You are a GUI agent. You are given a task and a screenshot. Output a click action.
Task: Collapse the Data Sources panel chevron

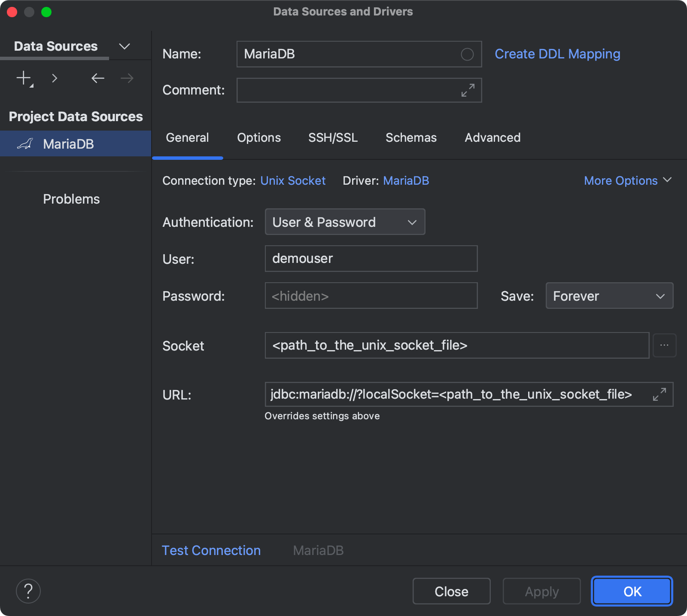pos(124,46)
